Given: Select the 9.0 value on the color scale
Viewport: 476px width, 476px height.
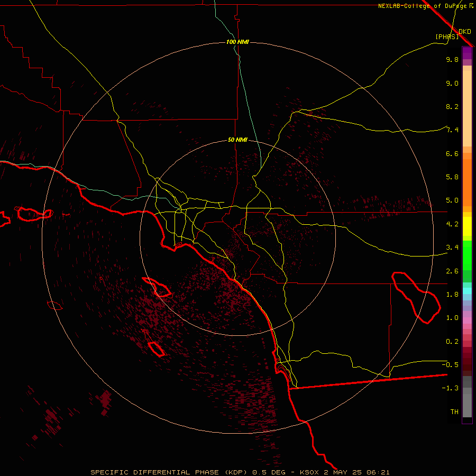Looking at the screenshot, I should 452,83.
